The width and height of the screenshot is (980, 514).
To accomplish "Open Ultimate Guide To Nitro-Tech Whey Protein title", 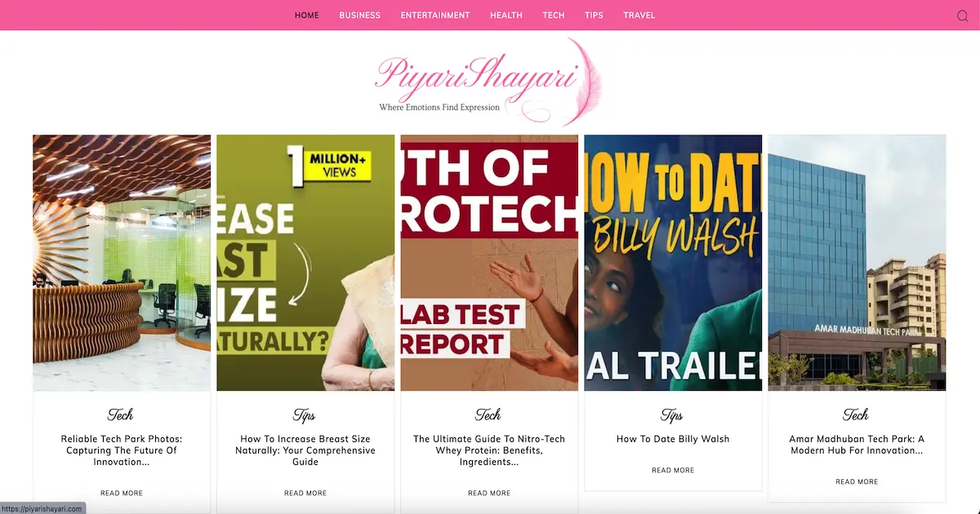I will click(x=489, y=450).
